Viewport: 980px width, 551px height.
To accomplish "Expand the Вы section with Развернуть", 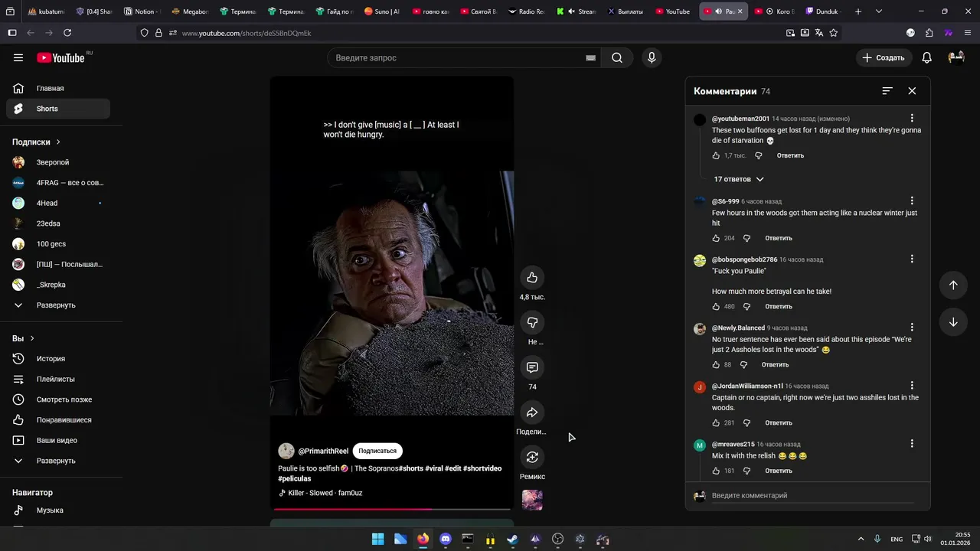I will 55,461.
